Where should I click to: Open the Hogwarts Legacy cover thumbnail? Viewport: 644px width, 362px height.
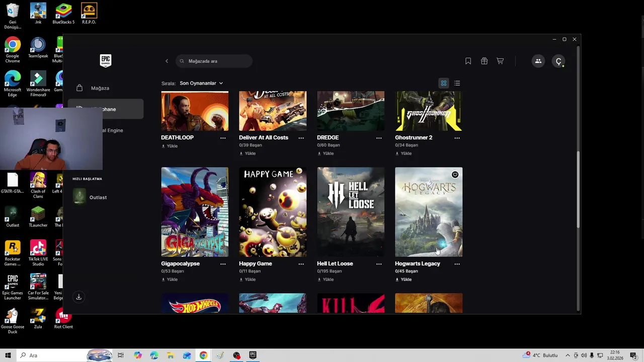429,212
